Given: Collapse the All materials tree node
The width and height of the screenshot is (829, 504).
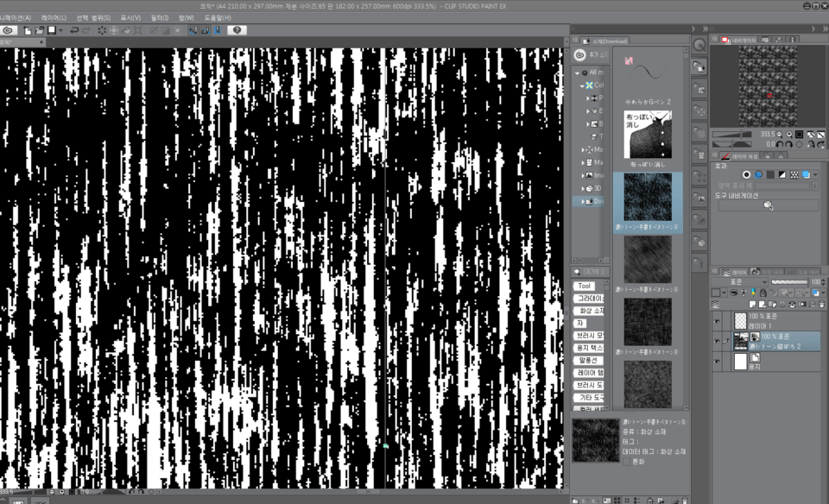Looking at the screenshot, I should pos(577,72).
